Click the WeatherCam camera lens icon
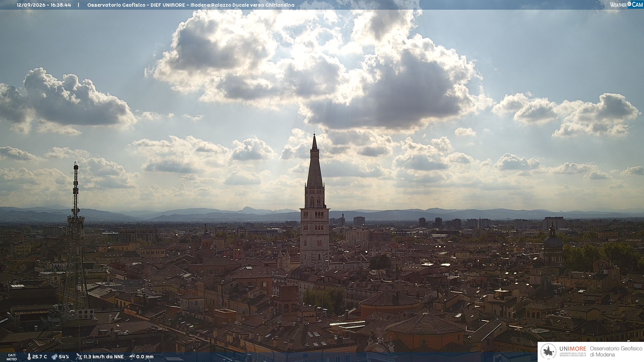The width and height of the screenshot is (644, 362). pos(629,4)
